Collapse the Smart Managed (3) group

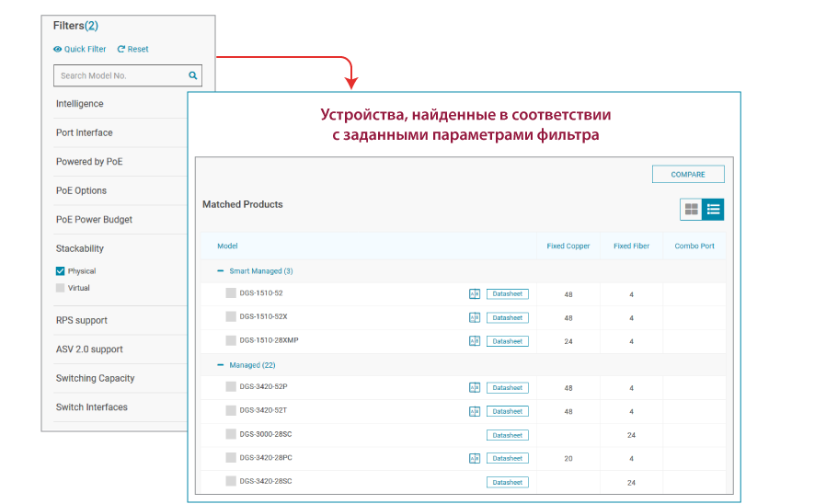[x=220, y=271]
